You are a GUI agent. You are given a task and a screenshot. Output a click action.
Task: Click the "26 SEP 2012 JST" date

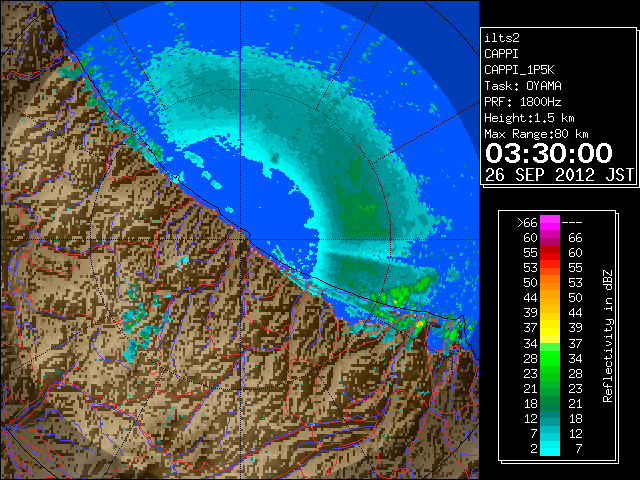tap(559, 175)
